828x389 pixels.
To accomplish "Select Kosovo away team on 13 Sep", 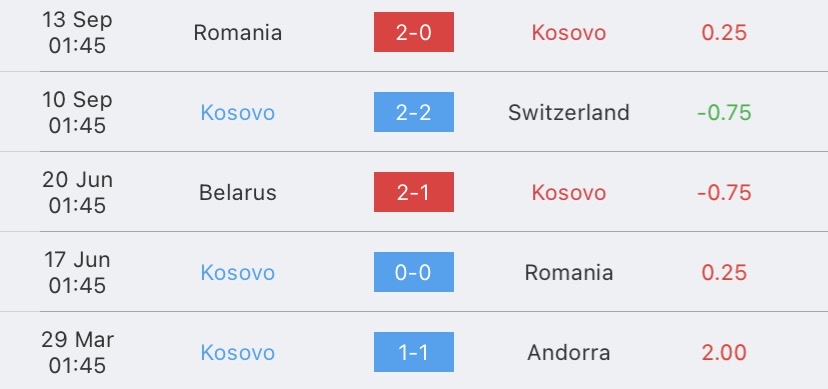I will [569, 33].
